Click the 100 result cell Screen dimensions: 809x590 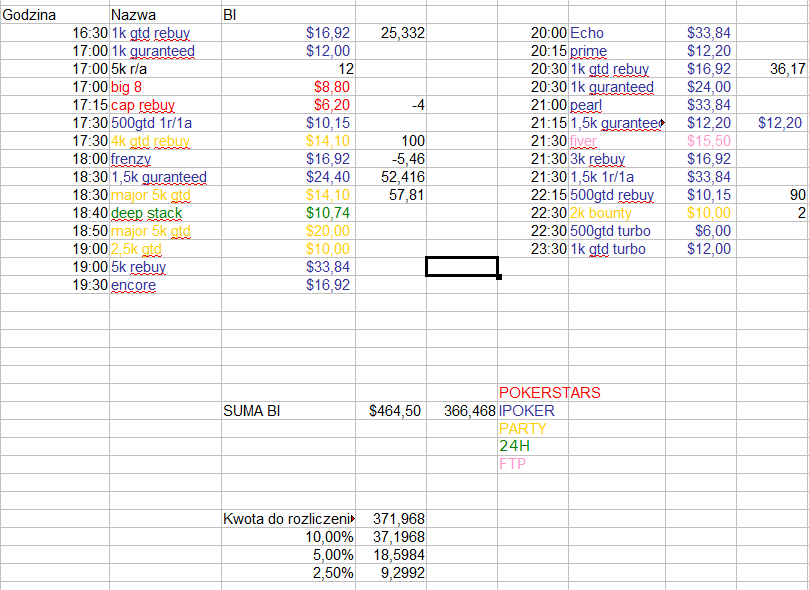pyautogui.click(x=391, y=141)
